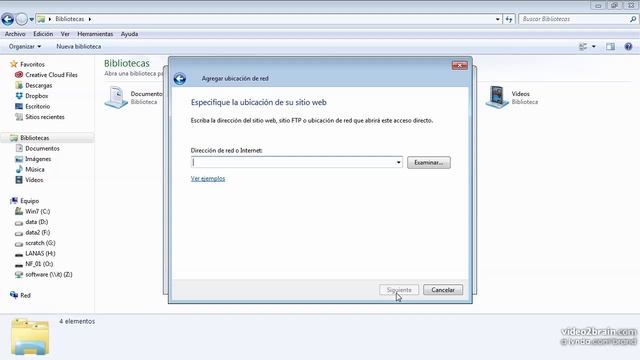This screenshot has width=640, height=360.
Task: Click the Documentos library icon in Explorer
Action: tap(116, 97)
